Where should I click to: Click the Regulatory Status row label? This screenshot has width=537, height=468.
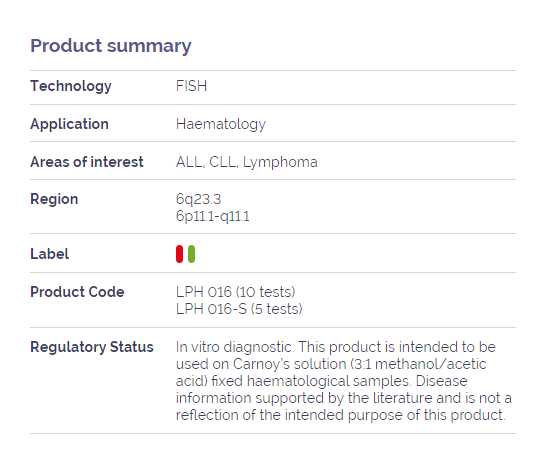(92, 347)
